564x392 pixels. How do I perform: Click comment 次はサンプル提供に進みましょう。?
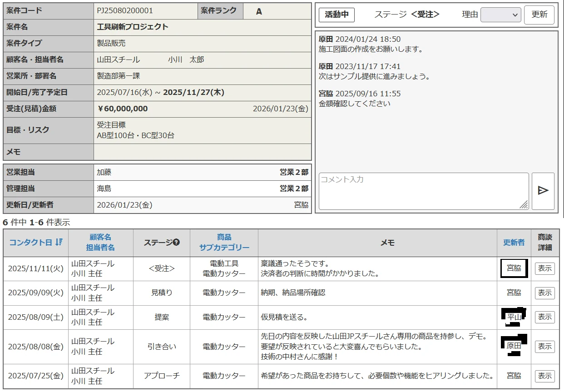click(375, 76)
